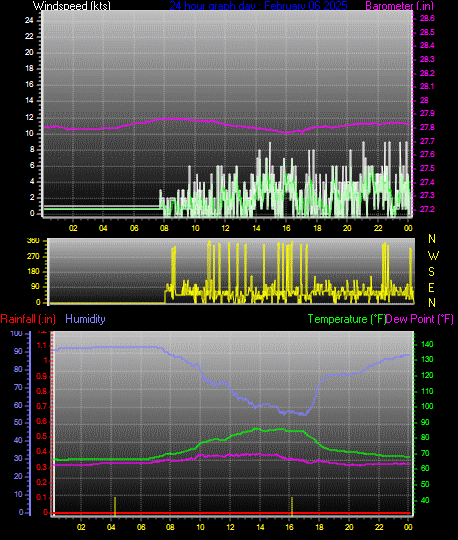Click the "27.8" barometer scale value
The height and width of the screenshot is (540, 458).
pyautogui.click(x=427, y=127)
